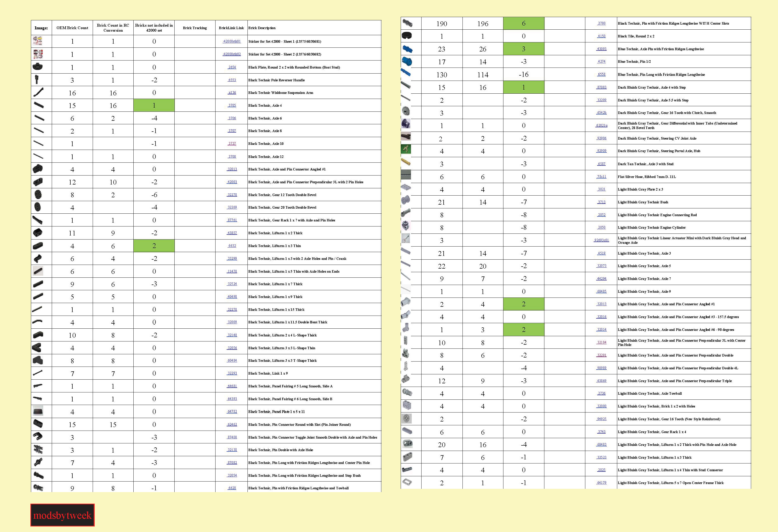This screenshot has height=532, width=778.
Task: Open BrickLink link 64179 for Open Center Frame
Action: [601, 483]
